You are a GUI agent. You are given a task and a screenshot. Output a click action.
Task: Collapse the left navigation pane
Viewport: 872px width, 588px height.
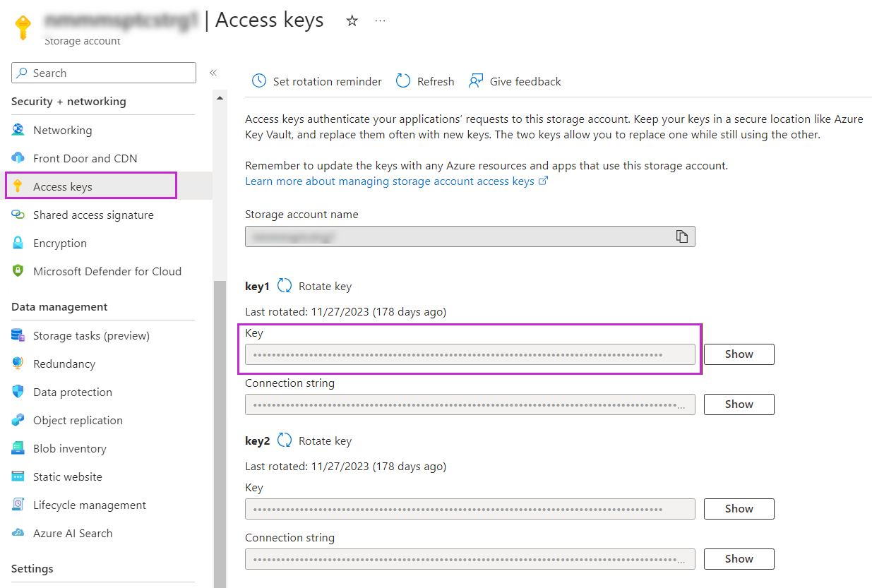pos(213,72)
